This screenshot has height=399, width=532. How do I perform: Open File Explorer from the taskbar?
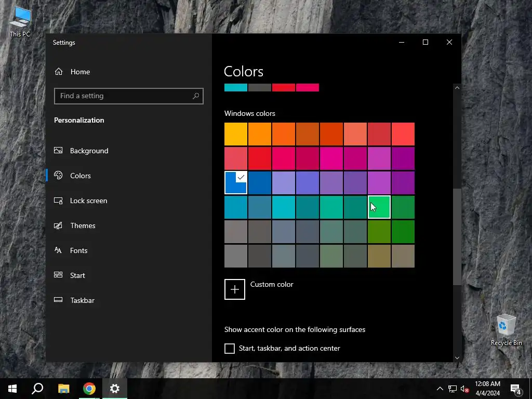coord(63,389)
